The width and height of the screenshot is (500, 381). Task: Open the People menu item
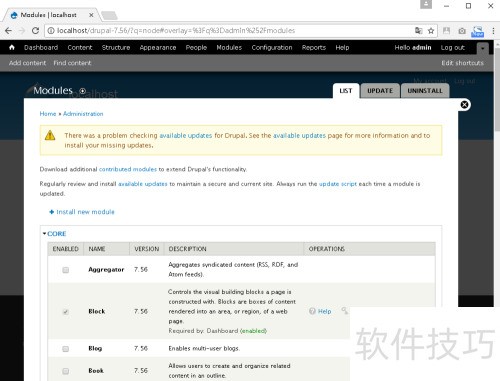pos(196,47)
